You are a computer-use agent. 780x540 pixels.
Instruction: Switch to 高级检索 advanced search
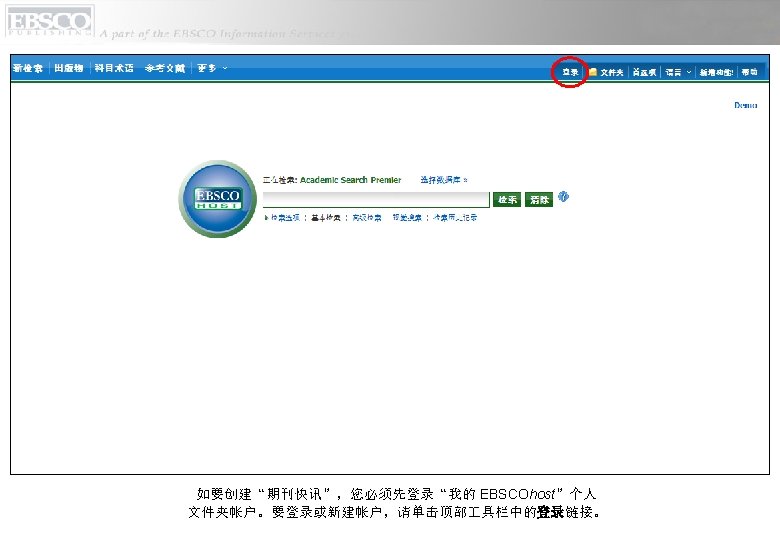tap(367, 218)
